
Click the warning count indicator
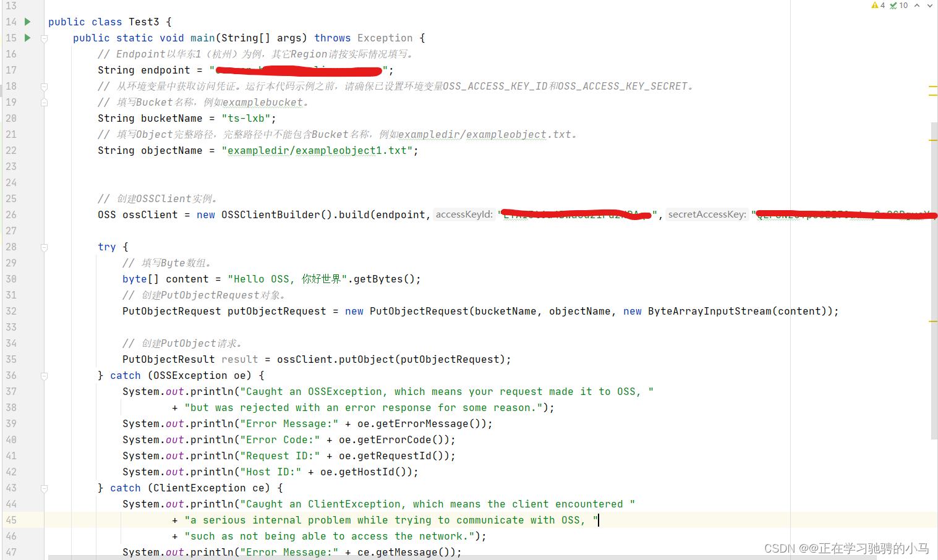(x=878, y=6)
